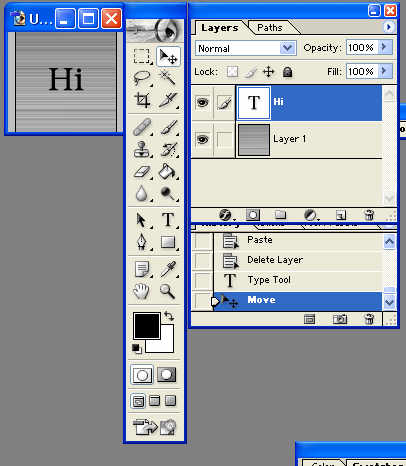Reset to default black and white colors
The height and width of the screenshot is (466, 406).
coord(137,349)
